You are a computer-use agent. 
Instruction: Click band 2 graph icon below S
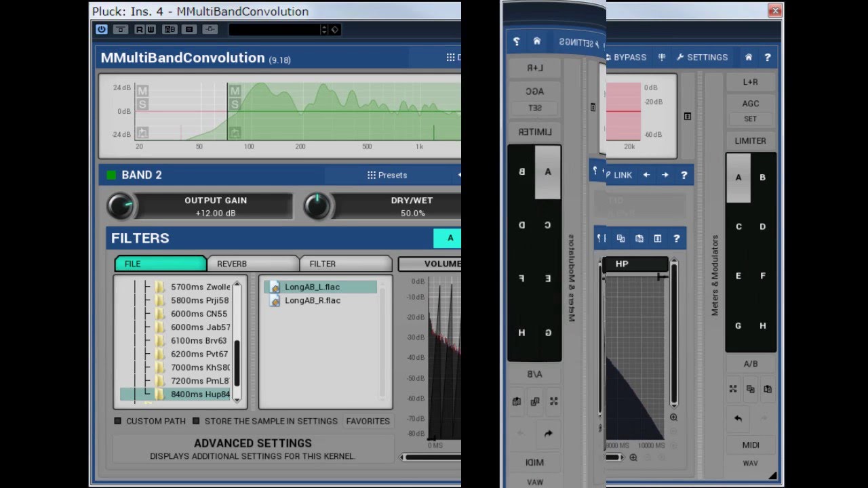[x=235, y=131]
